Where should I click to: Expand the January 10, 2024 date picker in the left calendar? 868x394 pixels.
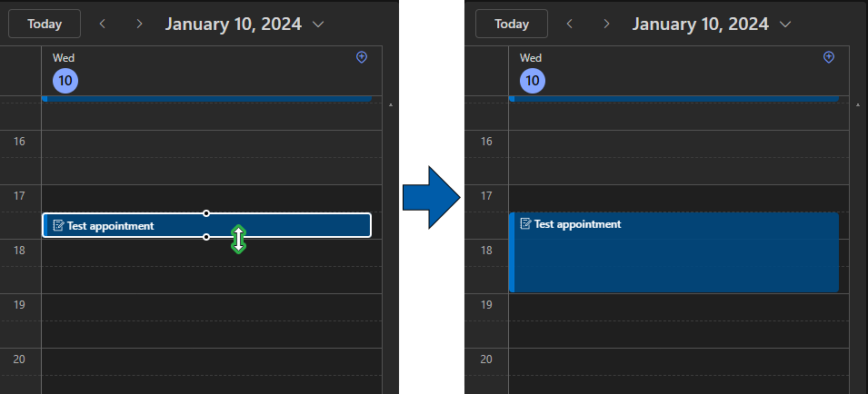point(318,25)
